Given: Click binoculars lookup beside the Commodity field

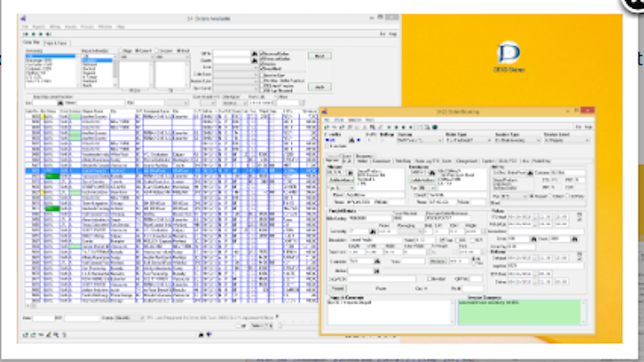Looking at the screenshot, I should (x=373, y=232).
